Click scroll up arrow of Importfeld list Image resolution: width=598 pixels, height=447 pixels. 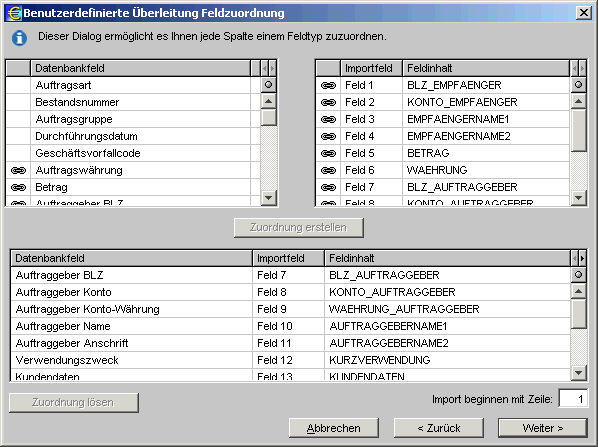point(579,101)
